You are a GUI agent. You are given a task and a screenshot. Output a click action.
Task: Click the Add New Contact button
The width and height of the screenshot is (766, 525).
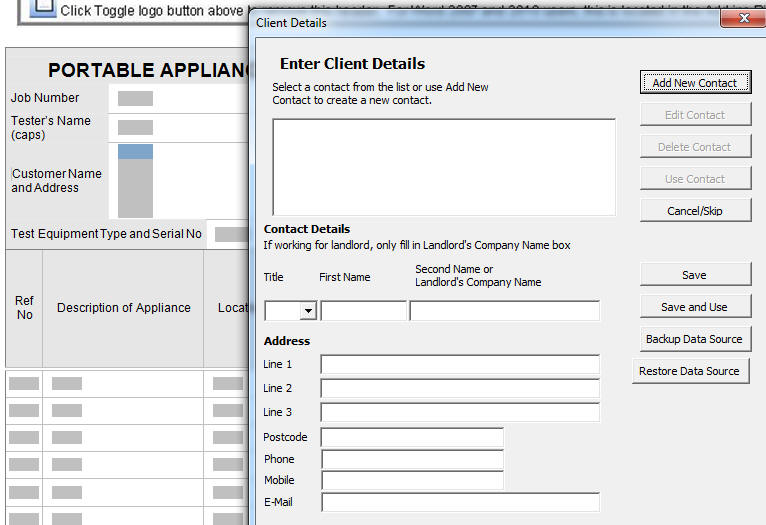coord(694,83)
